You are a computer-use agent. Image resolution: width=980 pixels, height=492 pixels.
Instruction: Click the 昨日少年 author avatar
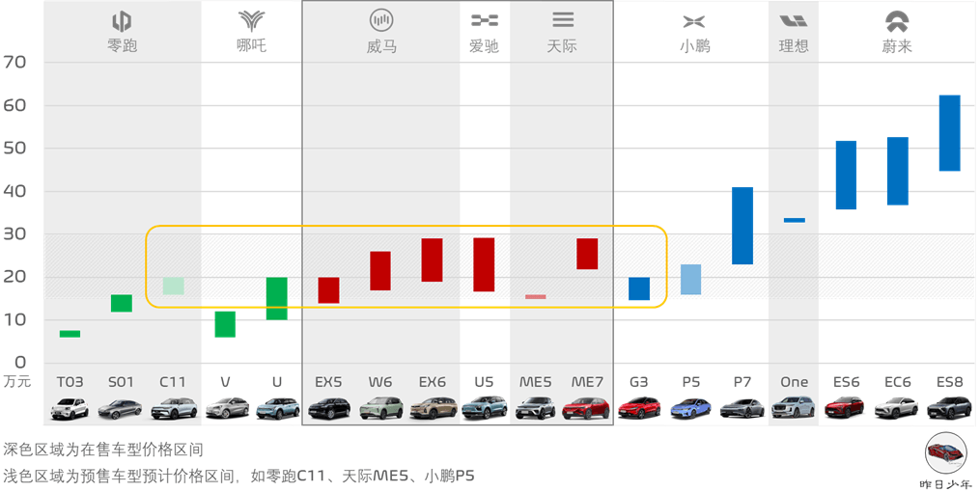[x=946, y=454]
